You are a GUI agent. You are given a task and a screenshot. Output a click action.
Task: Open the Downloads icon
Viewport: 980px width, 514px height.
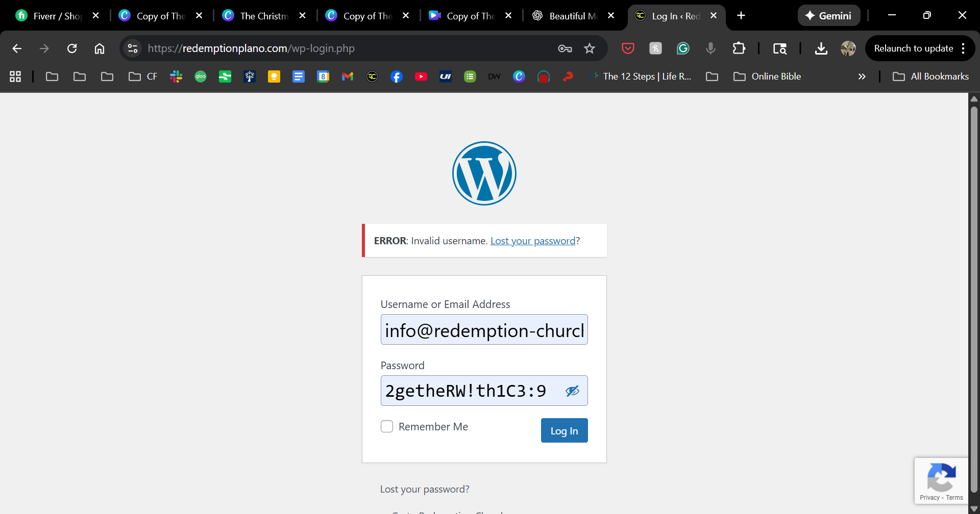click(821, 48)
